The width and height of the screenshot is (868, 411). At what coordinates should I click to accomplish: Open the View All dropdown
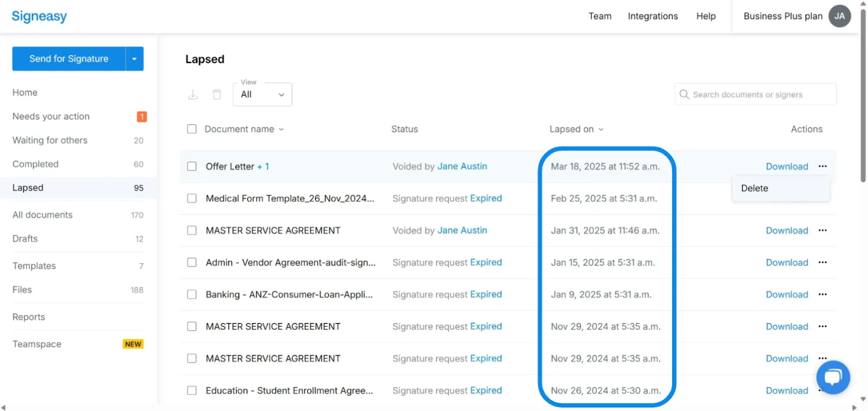pos(263,94)
